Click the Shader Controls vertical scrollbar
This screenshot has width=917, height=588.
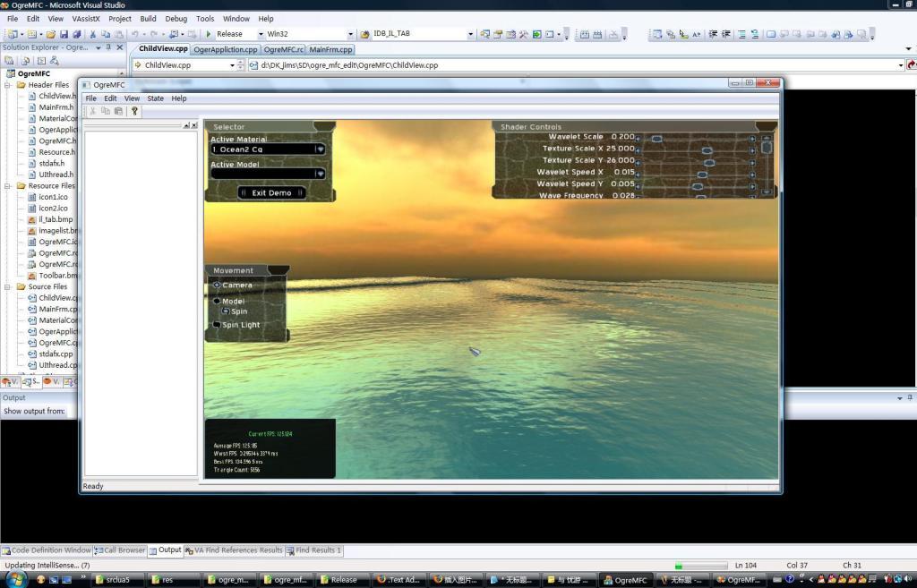coord(767,165)
